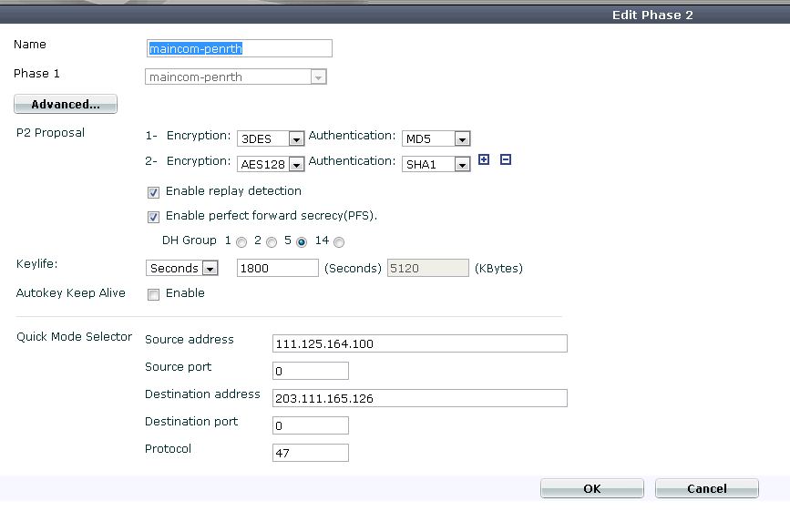790x532 pixels.
Task: Cancel editing Phase 2
Action: point(707,488)
